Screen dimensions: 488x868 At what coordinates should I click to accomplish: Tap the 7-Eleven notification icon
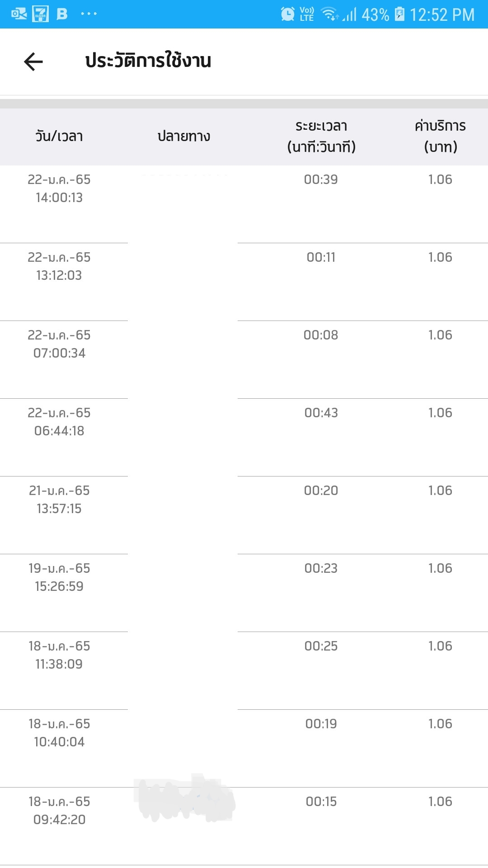[40, 14]
